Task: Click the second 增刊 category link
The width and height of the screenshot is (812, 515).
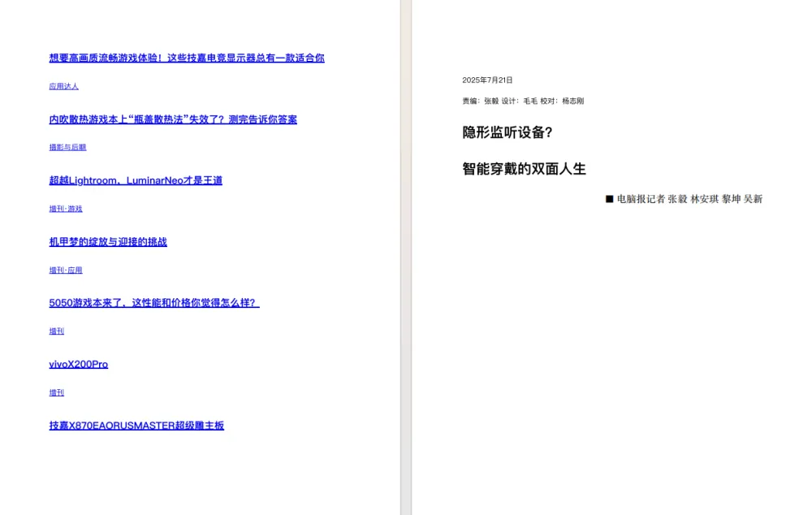Action: click(55, 392)
